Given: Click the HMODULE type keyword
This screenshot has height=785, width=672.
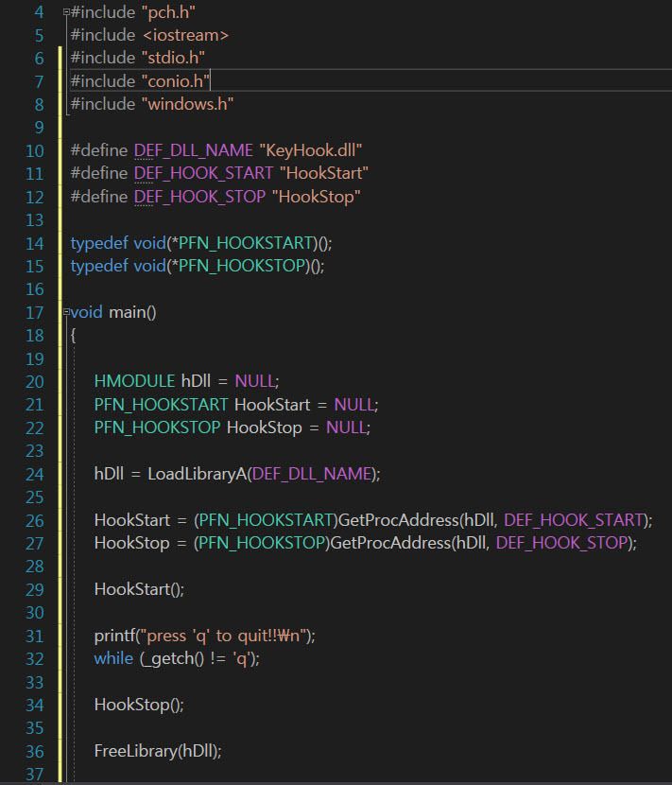Looking at the screenshot, I should pos(134,381).
